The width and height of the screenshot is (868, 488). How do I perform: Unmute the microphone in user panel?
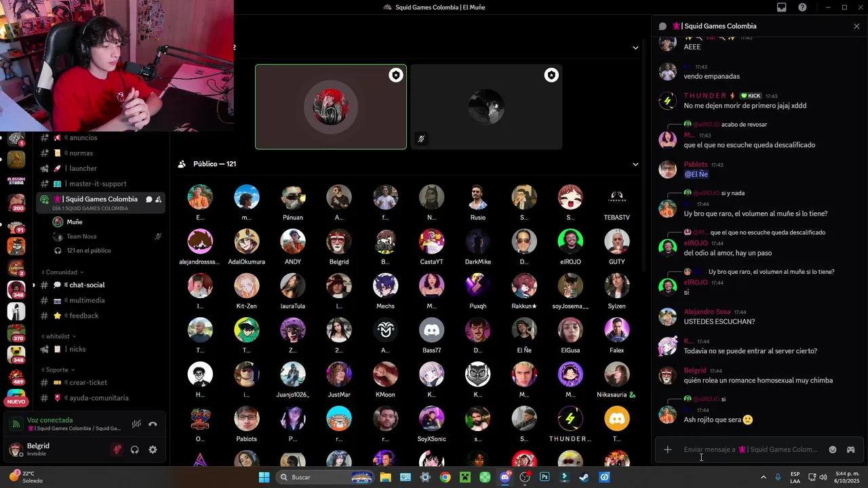[x=117, y=449]
